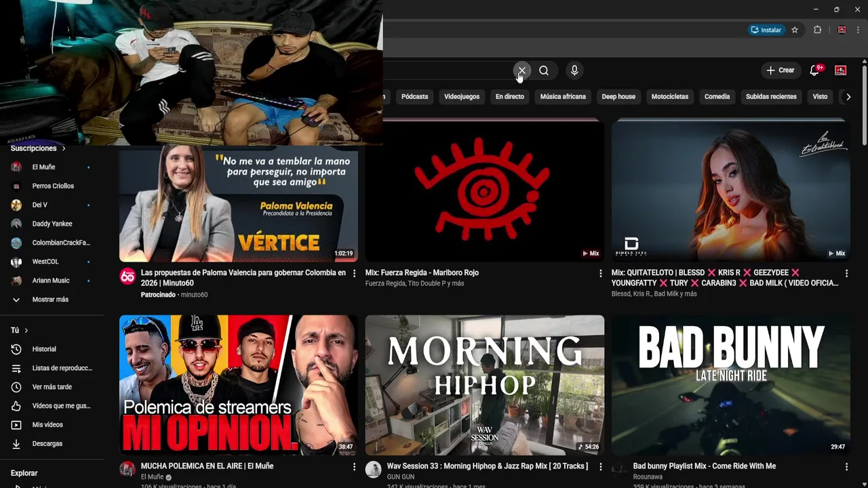Screen dimensions: 868x488
Task: Open options menu for Bad bunny Playlist Mix
Action: [x=846, y=467]
